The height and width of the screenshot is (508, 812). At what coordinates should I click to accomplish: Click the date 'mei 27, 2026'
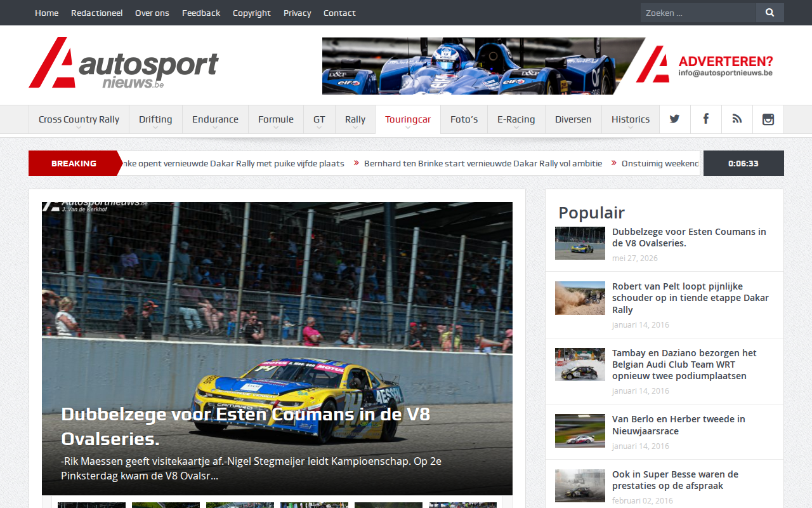(x=635, y=258)
